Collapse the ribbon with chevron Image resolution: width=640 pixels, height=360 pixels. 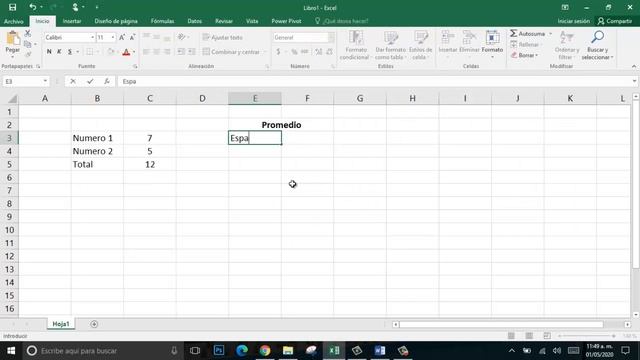[x=634, y=66]
